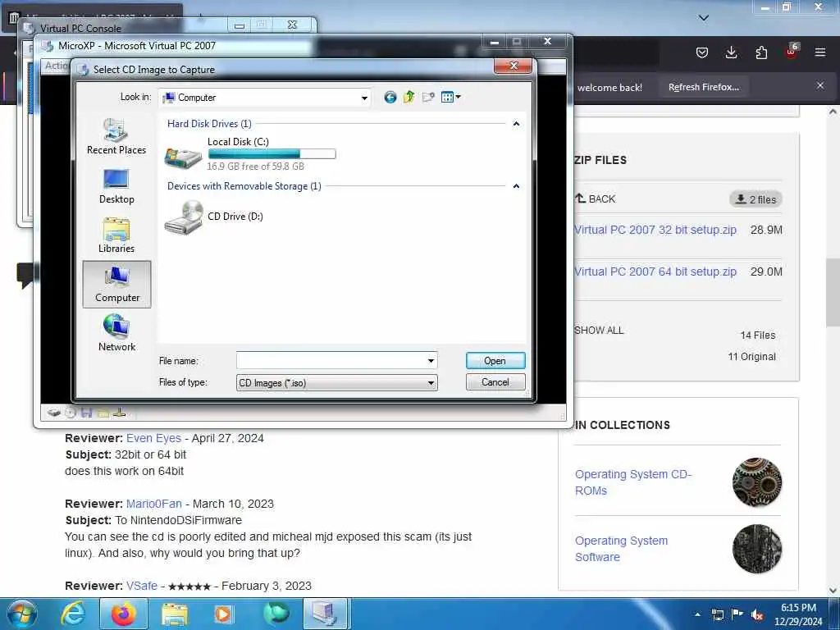This screenshot has width=840, height=630.
Task: Click the Refresh Firefox button
Action: click(703, 87)
